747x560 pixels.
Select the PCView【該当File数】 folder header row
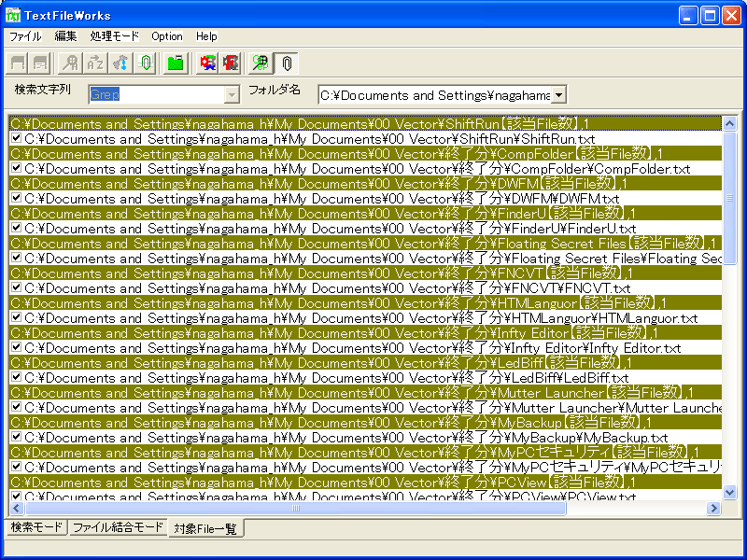(x=365, y=482)
